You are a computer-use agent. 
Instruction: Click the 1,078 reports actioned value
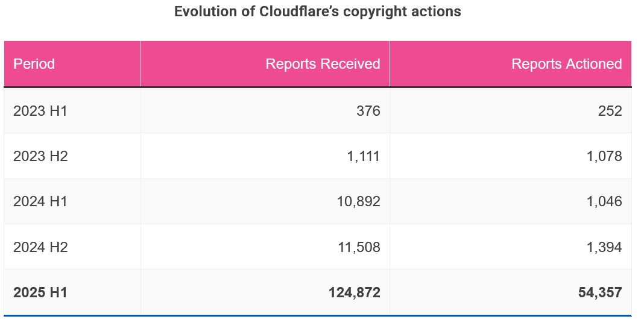click(x=604, y=156)
